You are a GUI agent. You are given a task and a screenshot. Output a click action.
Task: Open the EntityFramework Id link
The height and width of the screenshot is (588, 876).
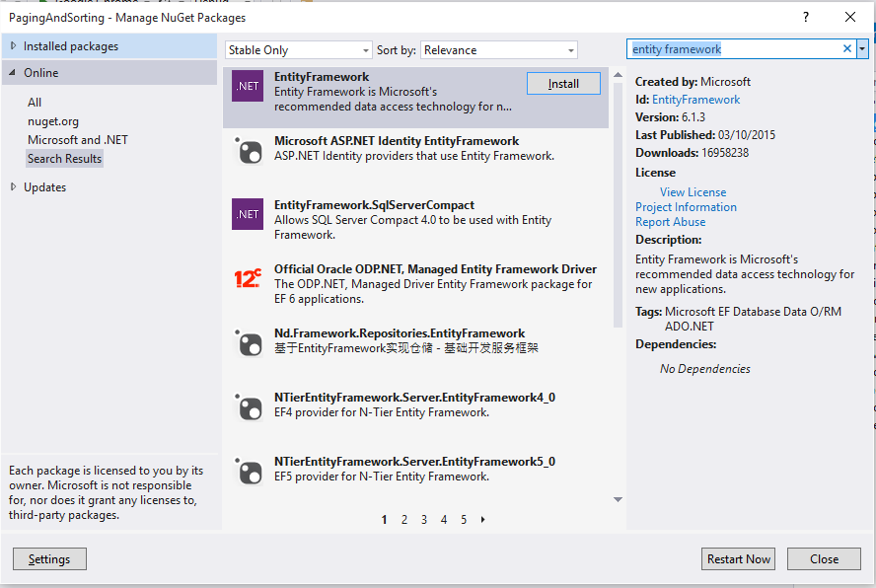coord(695,100)
